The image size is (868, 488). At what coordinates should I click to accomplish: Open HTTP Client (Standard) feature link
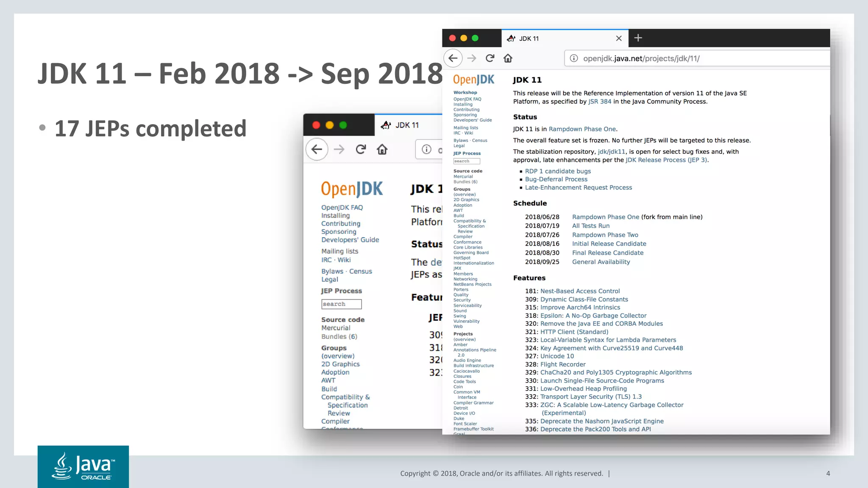pyautogui.click(x=574, y=332)
